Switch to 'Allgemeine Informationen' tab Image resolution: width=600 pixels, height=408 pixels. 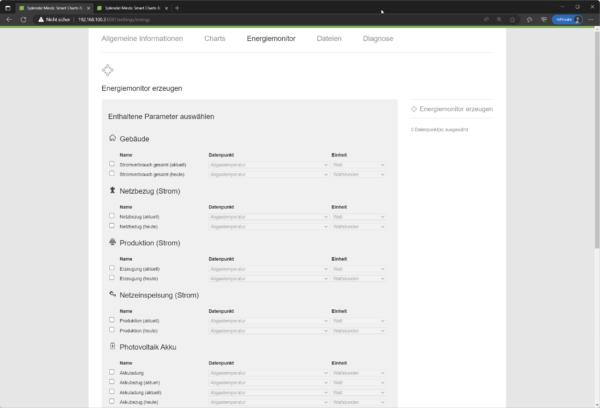[x=142, y=39]
